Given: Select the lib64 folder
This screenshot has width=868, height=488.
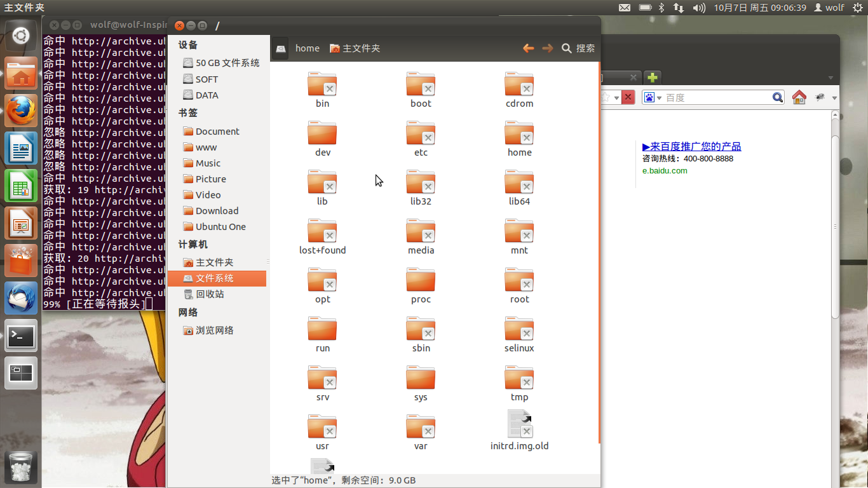Looking at the screenshot, I should pyautogui.click(x=519, y=182).
